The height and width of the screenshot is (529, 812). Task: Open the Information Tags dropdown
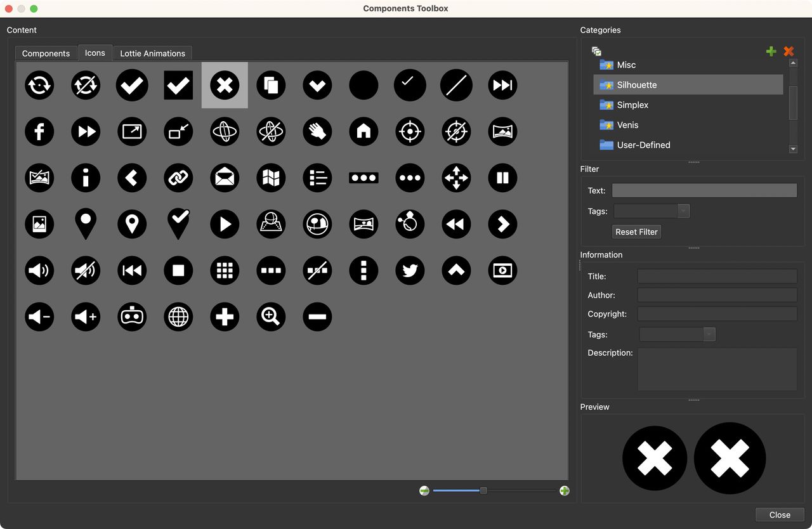pos(709,334)
